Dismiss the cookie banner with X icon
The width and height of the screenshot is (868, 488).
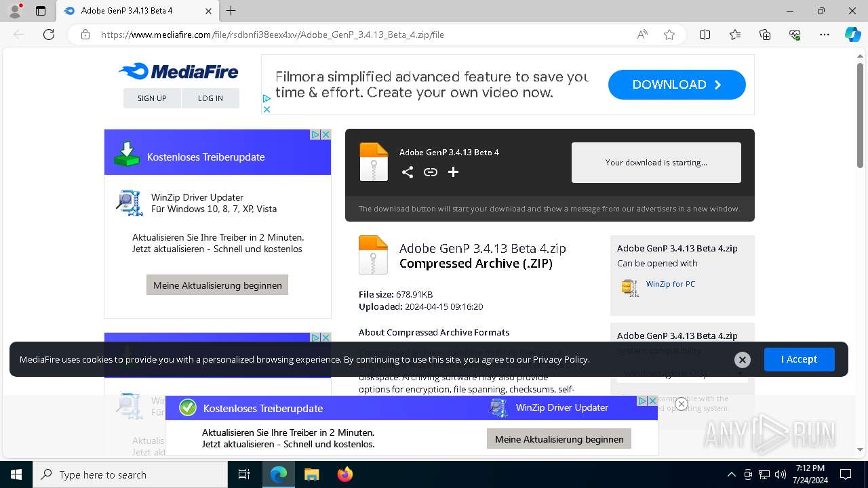click(743, 360)
